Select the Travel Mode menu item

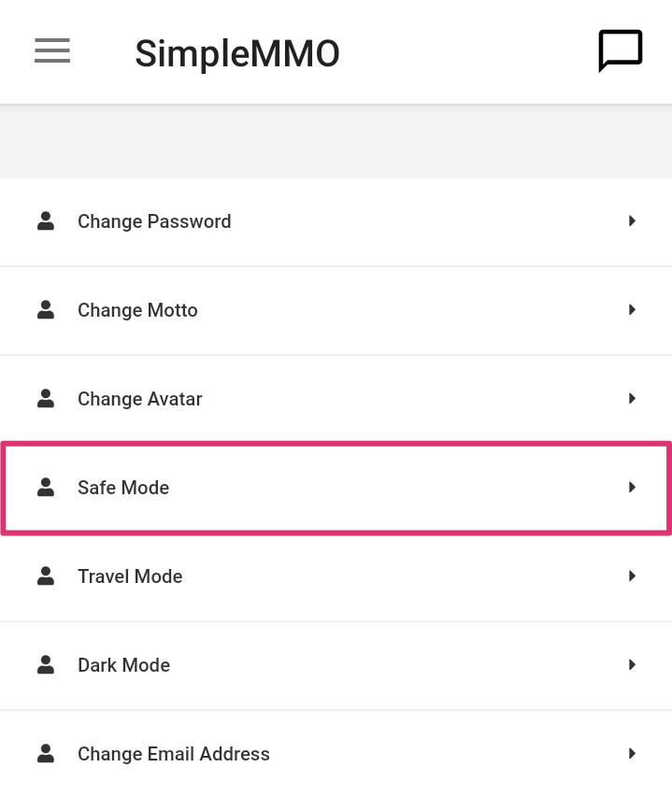click(130, 576)
